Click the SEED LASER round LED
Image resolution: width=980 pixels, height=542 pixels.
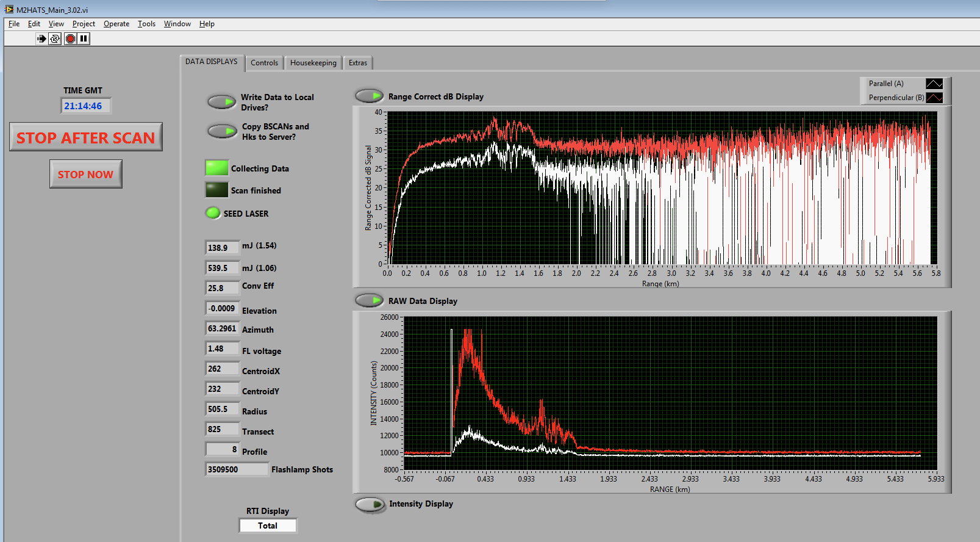tap(213, 213)
